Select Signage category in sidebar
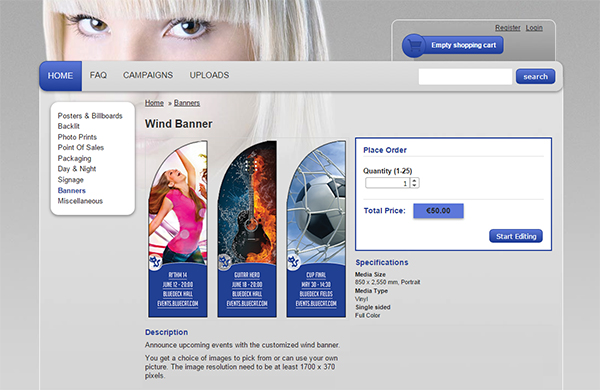 [x=70, y=179]
